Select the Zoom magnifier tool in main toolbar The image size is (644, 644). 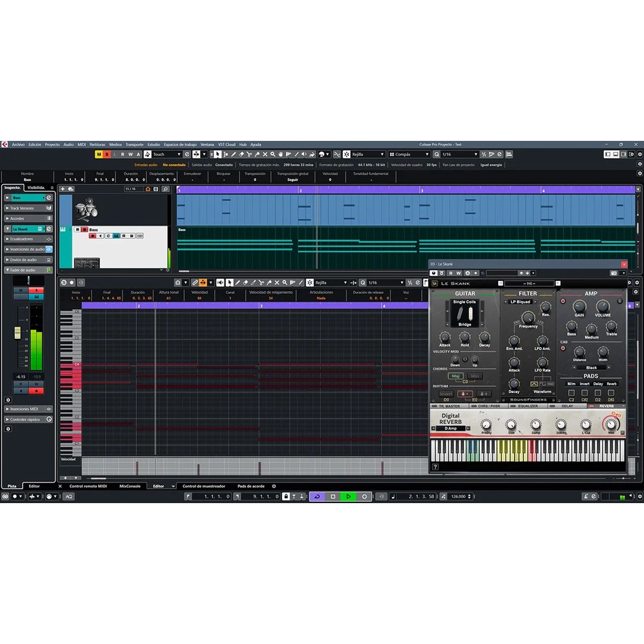pos(273,155)
